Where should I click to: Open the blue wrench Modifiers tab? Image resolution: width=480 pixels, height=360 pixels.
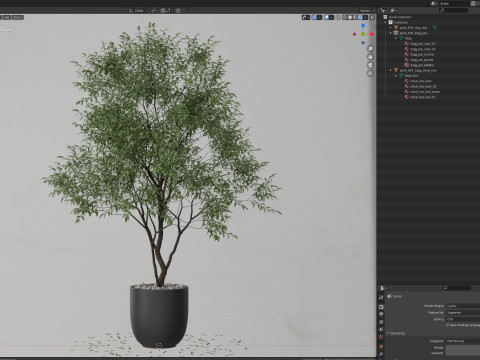click(381, 354)
